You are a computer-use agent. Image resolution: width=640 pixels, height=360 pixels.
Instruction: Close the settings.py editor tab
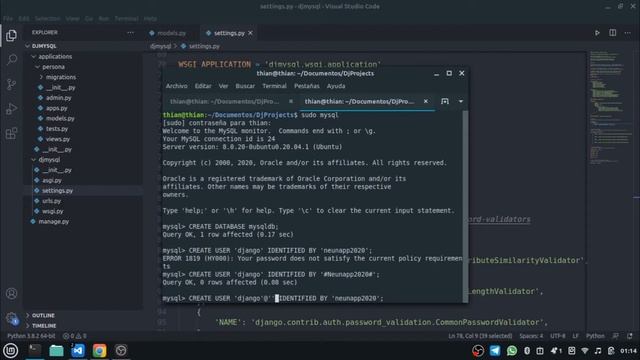250,33
